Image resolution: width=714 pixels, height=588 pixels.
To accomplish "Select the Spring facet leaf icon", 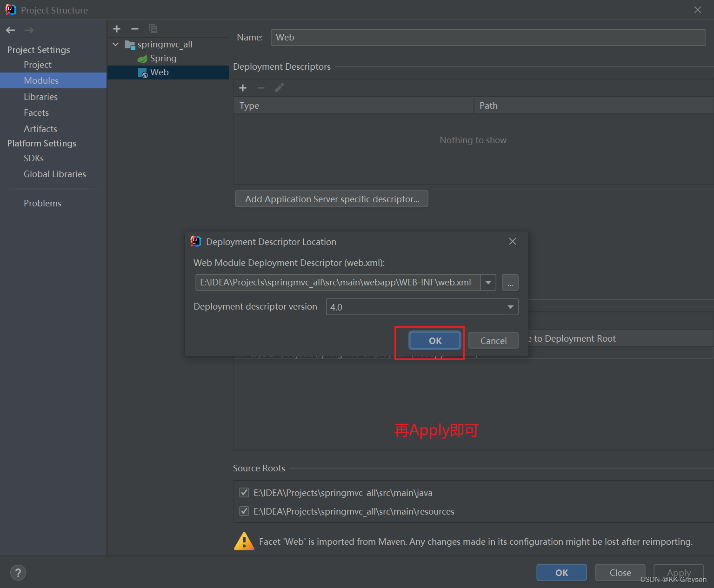I will [142, 59].
